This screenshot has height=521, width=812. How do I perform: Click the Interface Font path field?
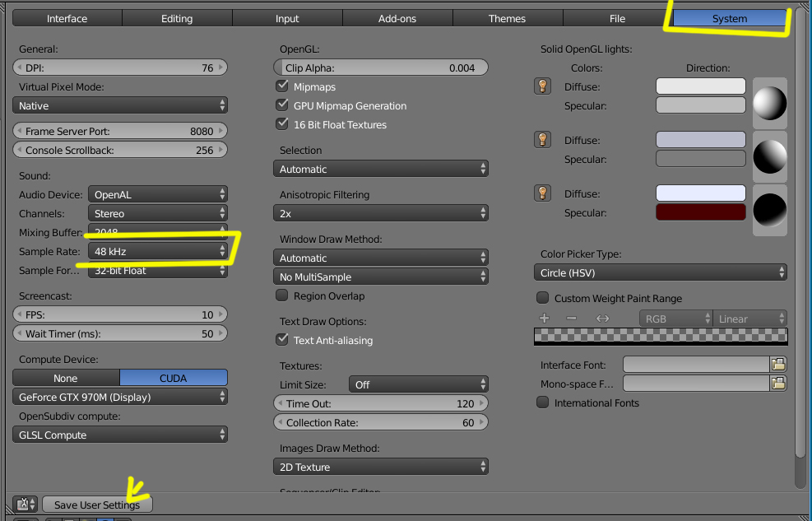tap(696, 365)
